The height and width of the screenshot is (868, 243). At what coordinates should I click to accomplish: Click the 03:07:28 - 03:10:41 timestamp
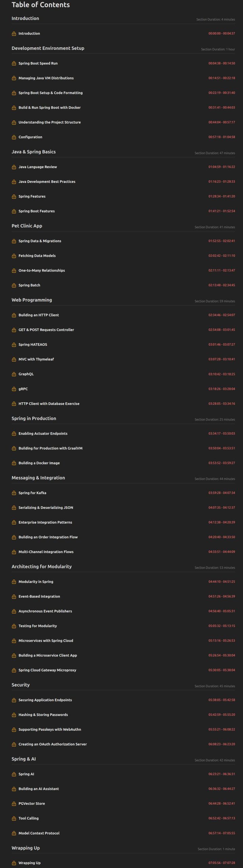[222, 359]
